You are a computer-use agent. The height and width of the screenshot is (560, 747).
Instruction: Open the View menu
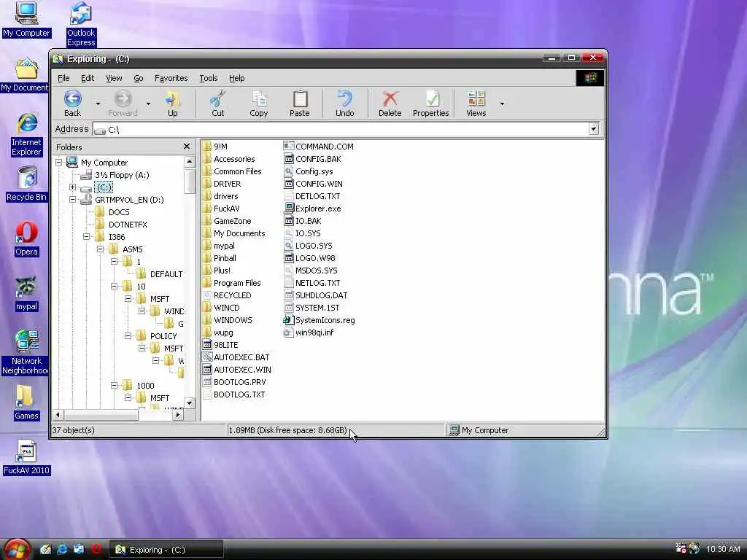point(114,78)
